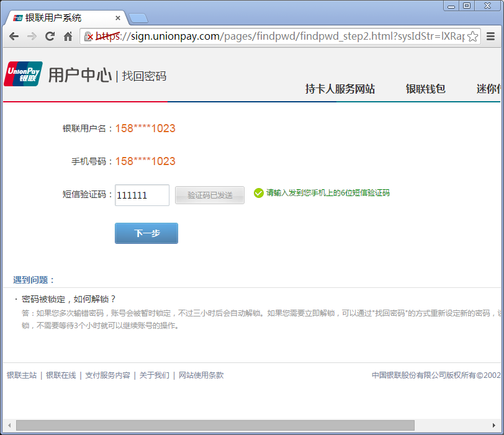504x435 pixels.
Task: Open a new browser tab
Action: (x=138, y=19)
